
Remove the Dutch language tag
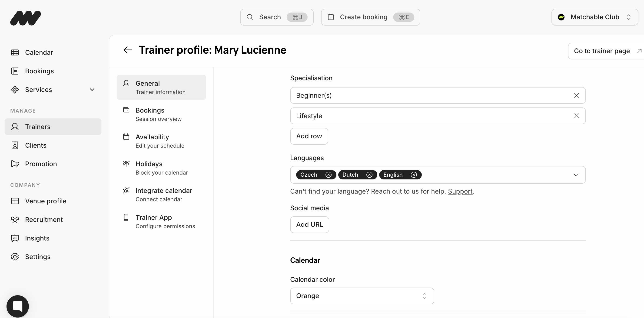(x=369, y=175)
